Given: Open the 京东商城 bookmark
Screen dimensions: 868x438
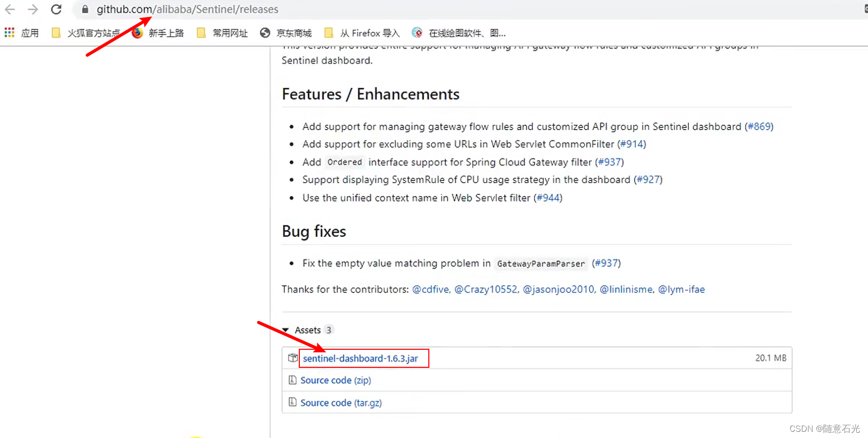Looking at the screenshot, I should coord(286,33).
